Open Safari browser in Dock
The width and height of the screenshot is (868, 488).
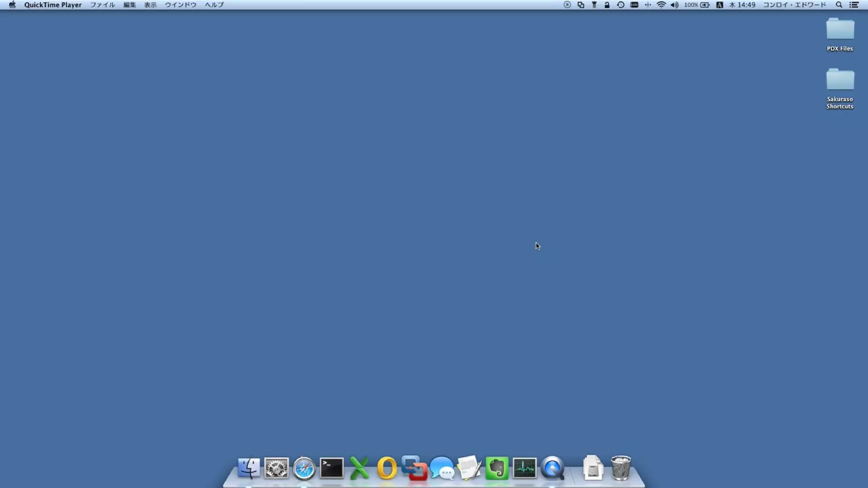304,469
